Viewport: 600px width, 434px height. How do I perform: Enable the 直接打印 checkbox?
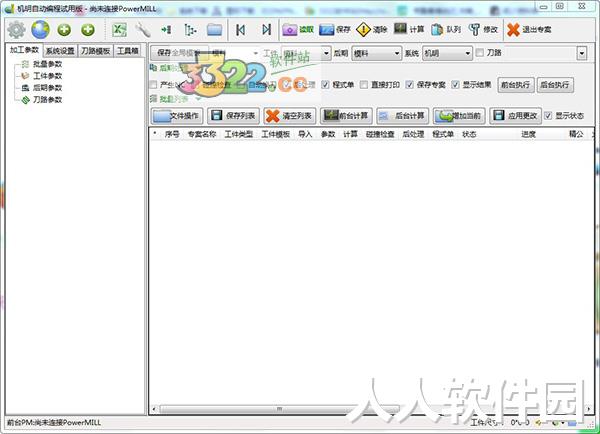tap(364, 85)
